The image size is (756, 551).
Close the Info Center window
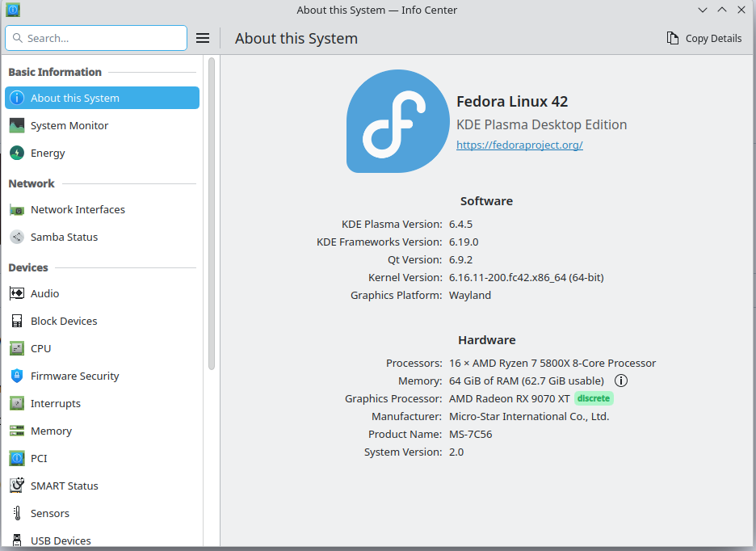[741, 10]
